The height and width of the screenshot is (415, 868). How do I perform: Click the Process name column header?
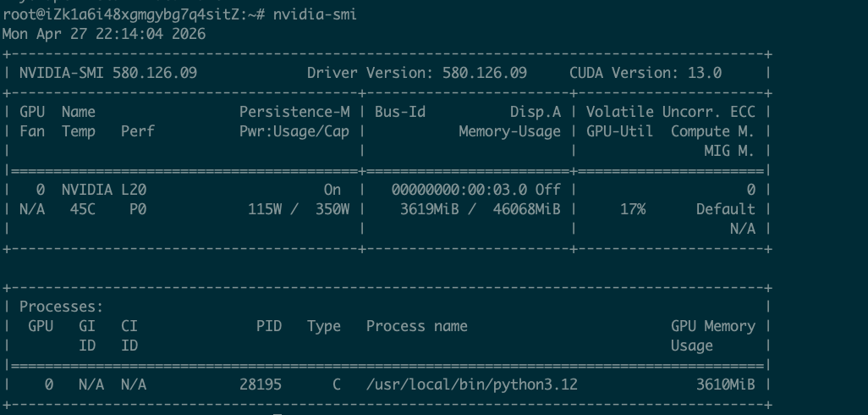pyautogui.click(x=417, y=326)
